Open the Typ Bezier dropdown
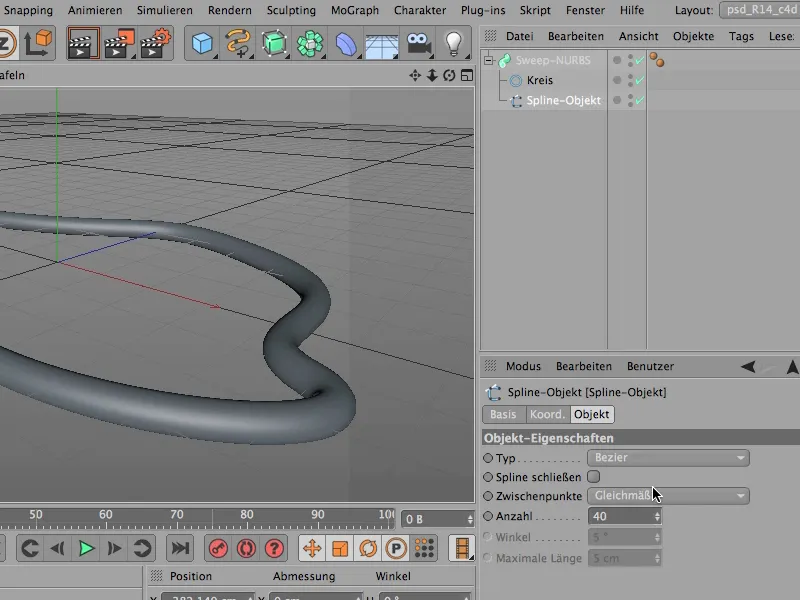 (668, 458)
